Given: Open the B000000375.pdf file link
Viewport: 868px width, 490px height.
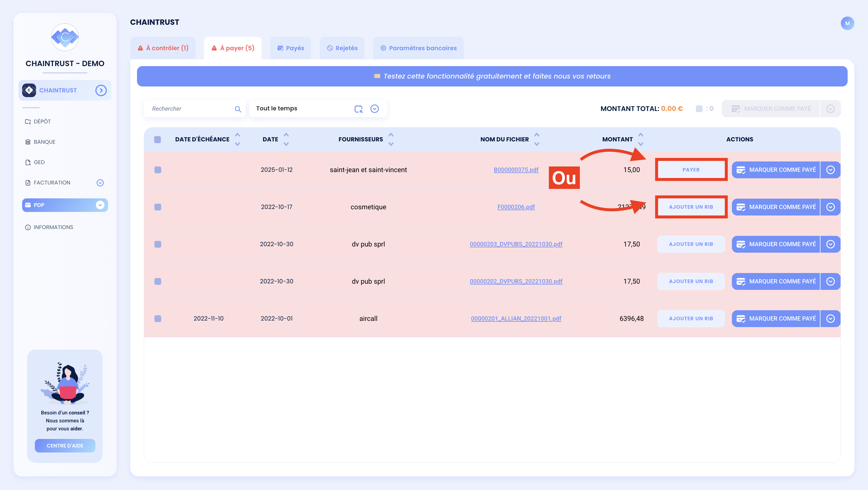Looking at the screenshot, I should pos(516,170).
